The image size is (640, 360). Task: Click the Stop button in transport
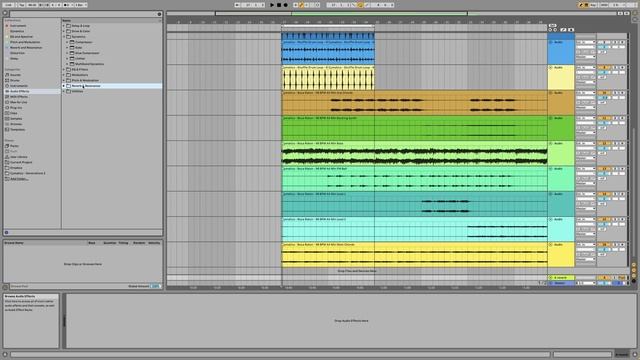(279, 5)
